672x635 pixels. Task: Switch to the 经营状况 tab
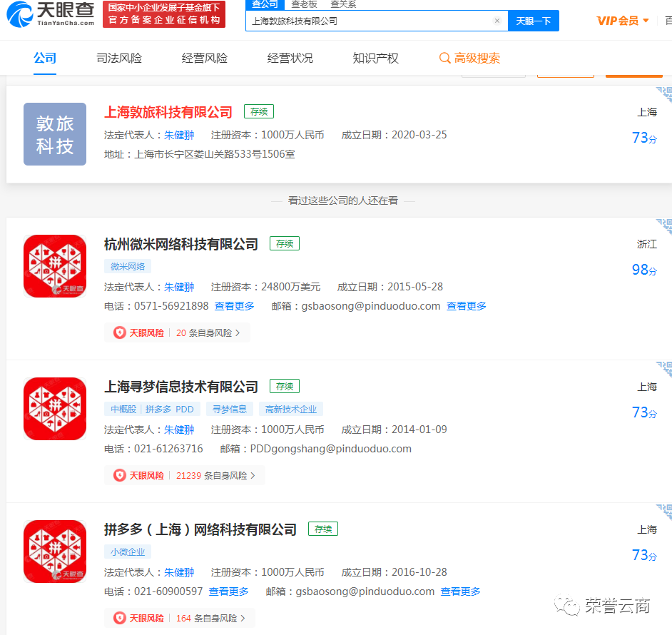(290, 58)
